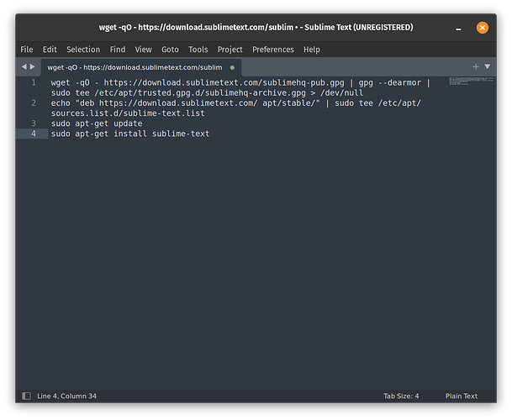Go to previous tab with left arrow
512x420 pixels.
coord(24,66)
